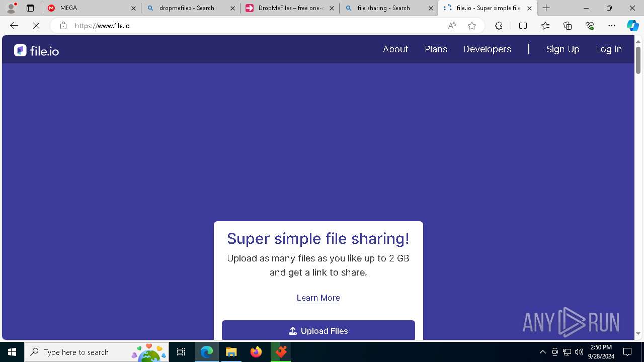
Task: Open Collections icon
Action: pyautogui.click(x=568, y=26)
